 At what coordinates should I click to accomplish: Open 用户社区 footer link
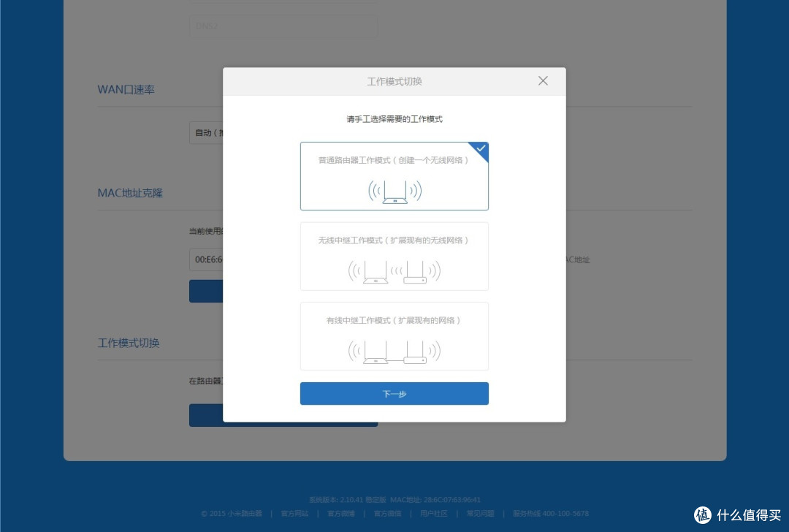click(x=433, y=514)
